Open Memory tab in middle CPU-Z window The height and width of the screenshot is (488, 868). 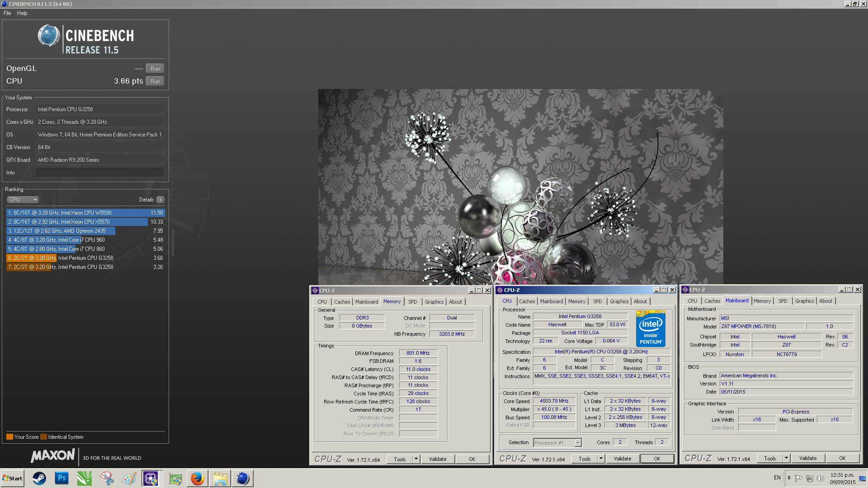point(577,301)
